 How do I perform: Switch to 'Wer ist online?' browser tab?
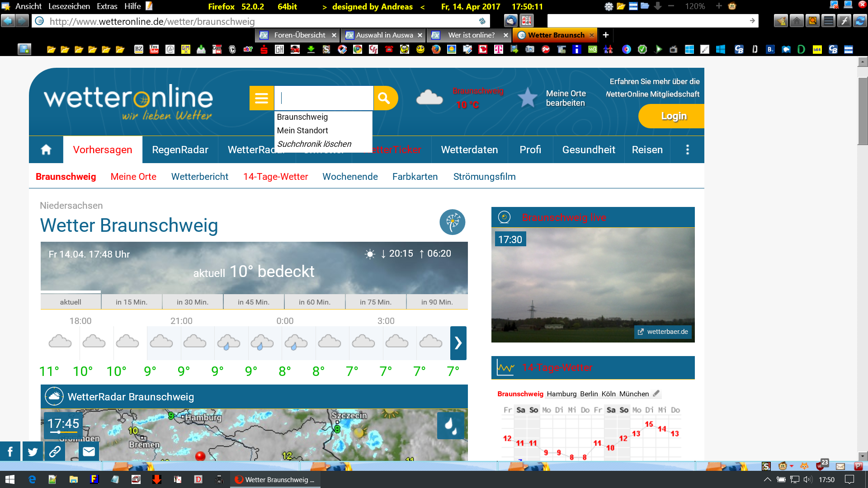pos(471,35)
